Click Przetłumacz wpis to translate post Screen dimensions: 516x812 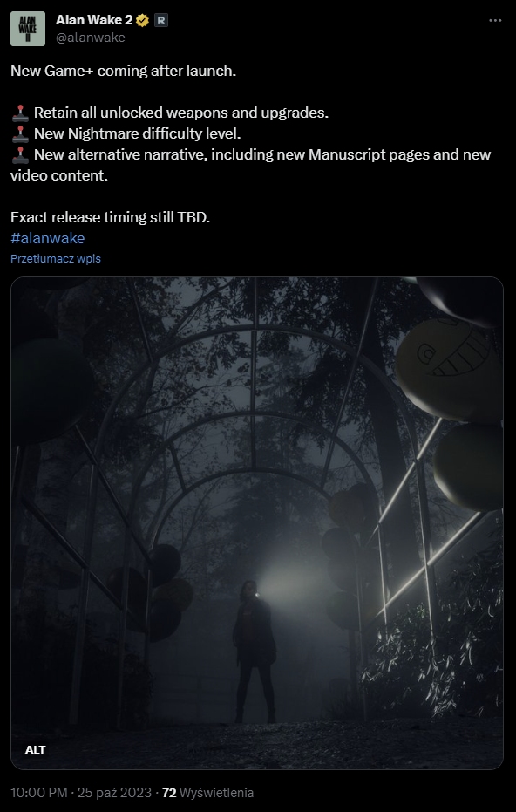(x=56, y=258)
